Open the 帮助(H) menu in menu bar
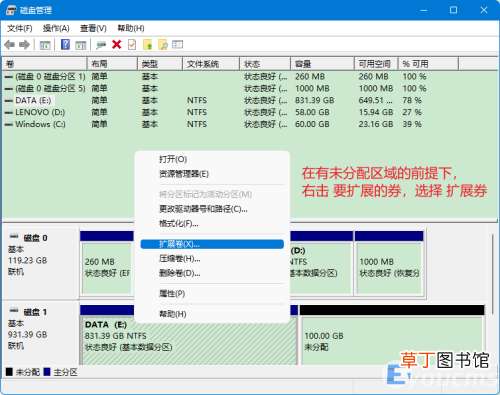 coord(131,28)
